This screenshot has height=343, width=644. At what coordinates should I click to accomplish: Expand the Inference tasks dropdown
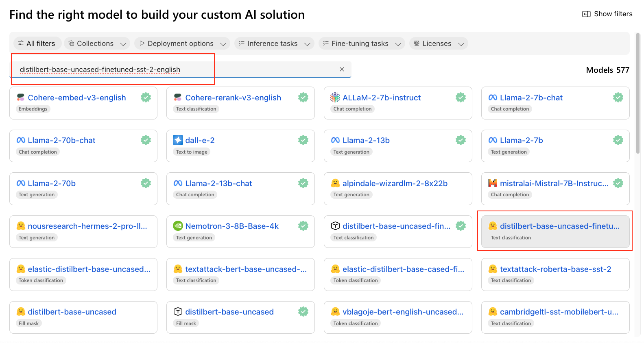[x=274, y=43]
